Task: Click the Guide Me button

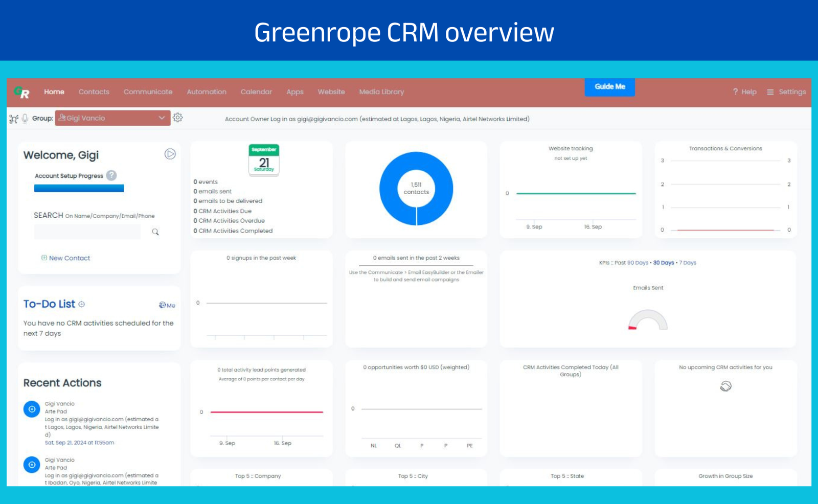Action: (609, 87)
